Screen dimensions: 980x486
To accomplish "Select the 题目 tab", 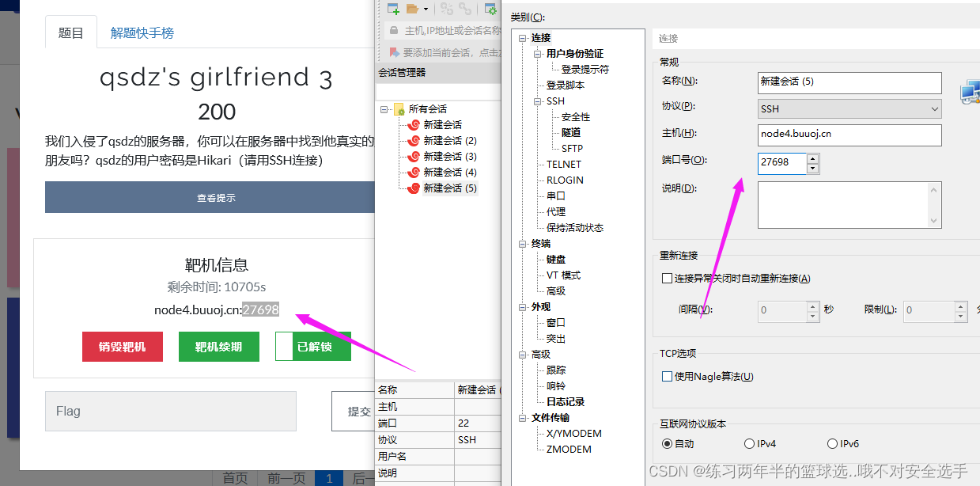I will 70,32.
